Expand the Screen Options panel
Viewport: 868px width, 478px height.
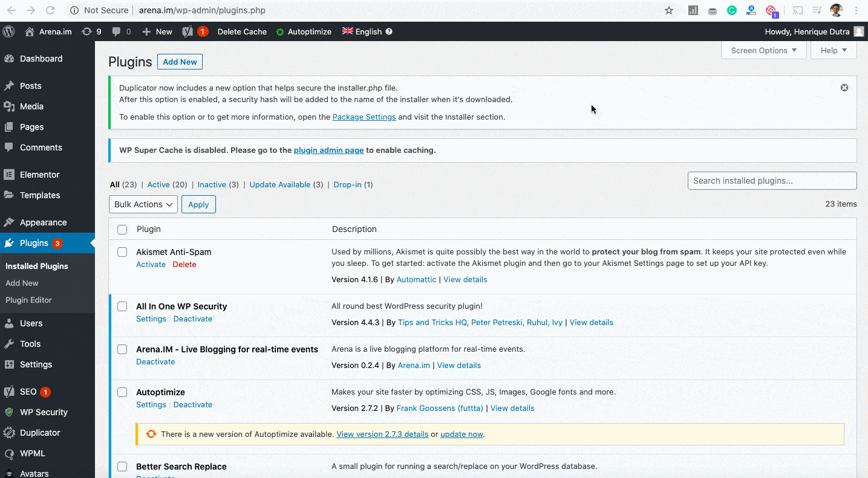tap(763, 50)
